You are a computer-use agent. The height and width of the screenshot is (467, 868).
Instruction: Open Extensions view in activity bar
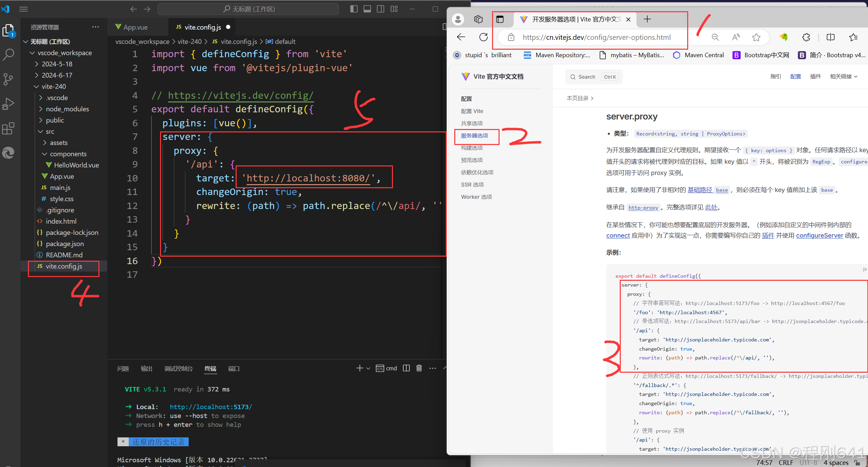pyautogui.click(x=8, y=129)
